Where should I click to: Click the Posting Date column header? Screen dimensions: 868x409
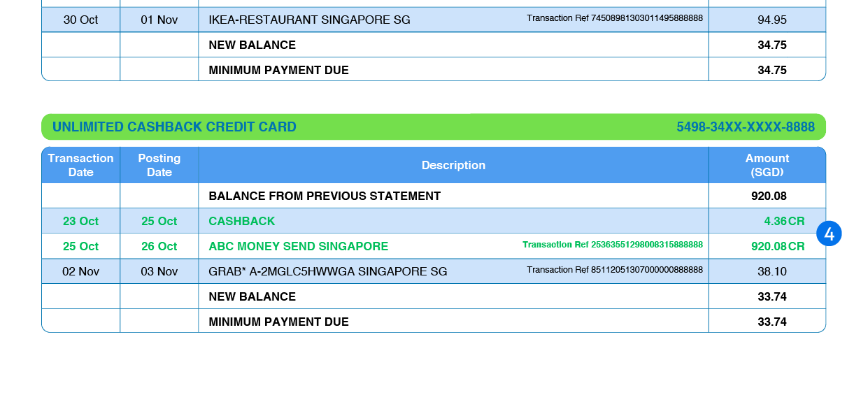pos(159,165)
